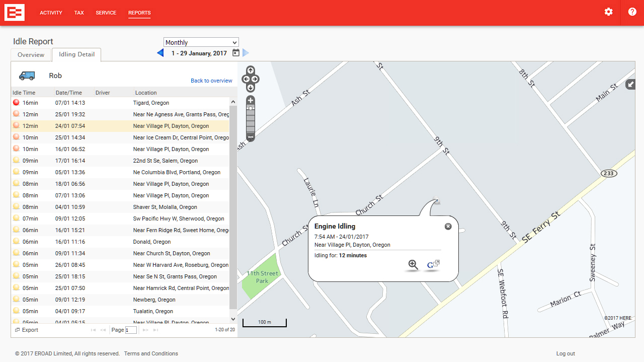Go to previous month arrow
644x362 pixels.
tap(160, 53)
